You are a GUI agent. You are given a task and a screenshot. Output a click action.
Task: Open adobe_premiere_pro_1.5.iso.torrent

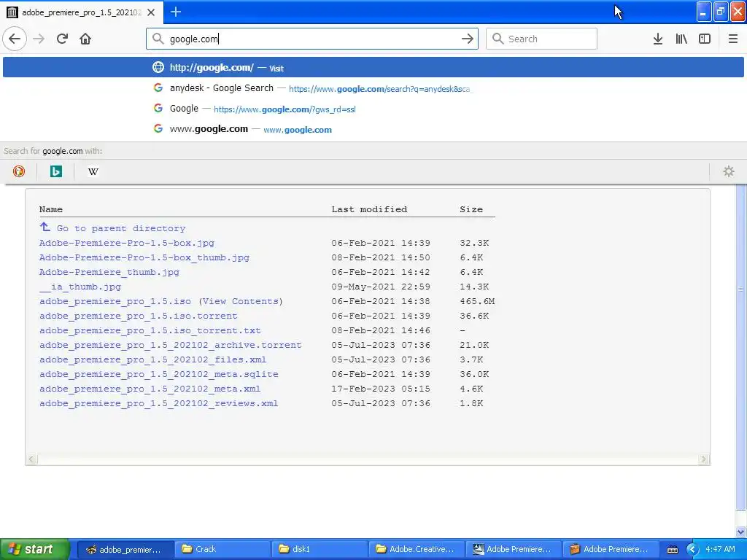click(138, 316)
